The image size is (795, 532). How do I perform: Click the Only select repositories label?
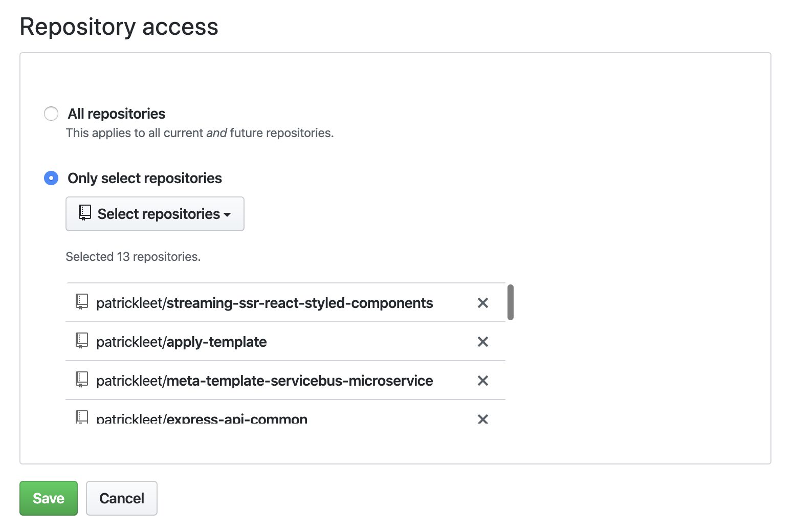pyautogui.click(x=145, y=178)
